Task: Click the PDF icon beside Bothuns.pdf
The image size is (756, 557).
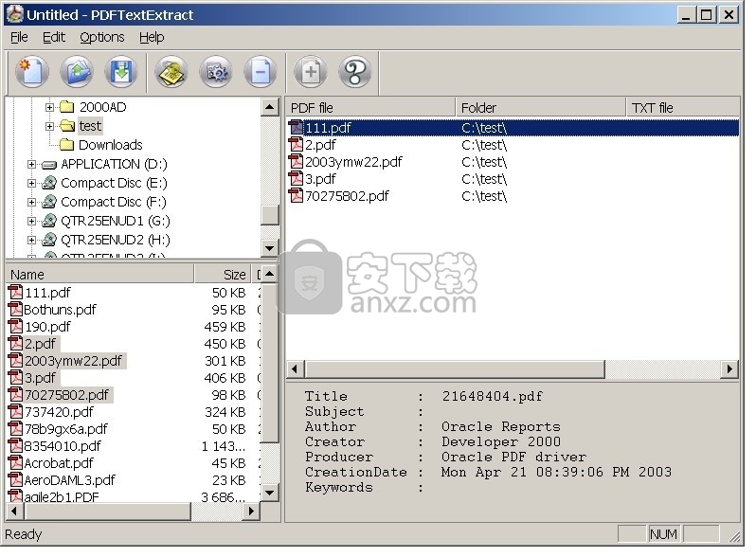Action: pyautogui.click(x=15, y=310)
